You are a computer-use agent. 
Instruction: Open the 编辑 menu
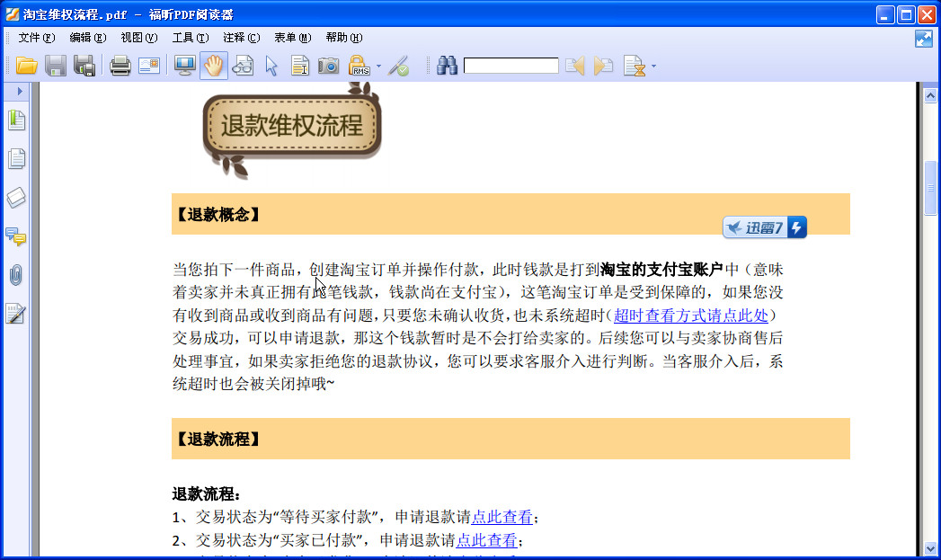tap(87, 38)
